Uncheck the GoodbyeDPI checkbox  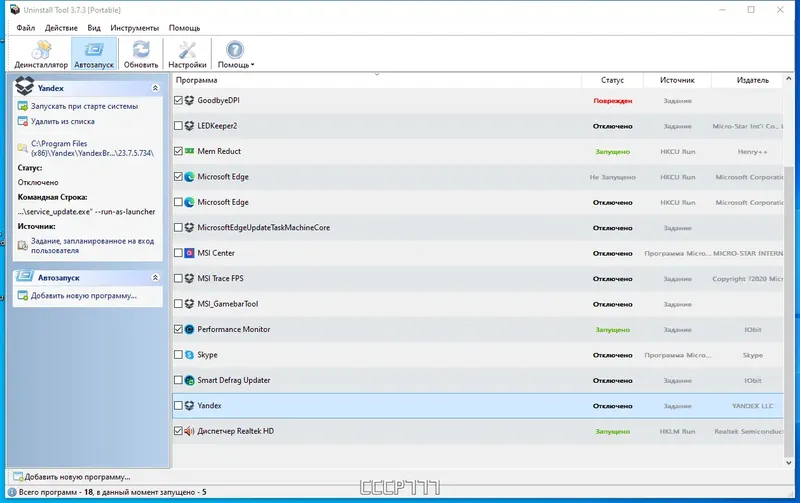point(178,100)
